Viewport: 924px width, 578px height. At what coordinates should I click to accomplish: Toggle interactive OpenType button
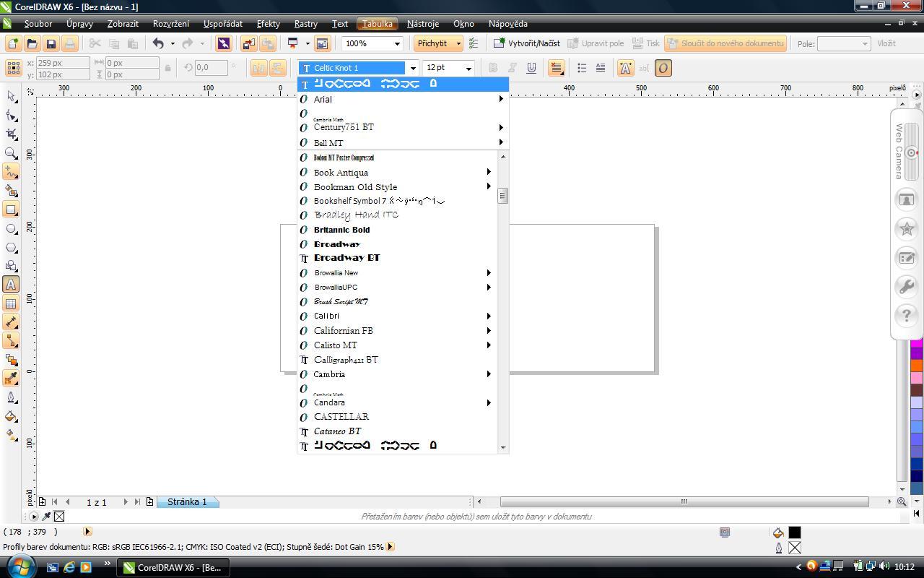pyautogui.click(x=663, y=68)
